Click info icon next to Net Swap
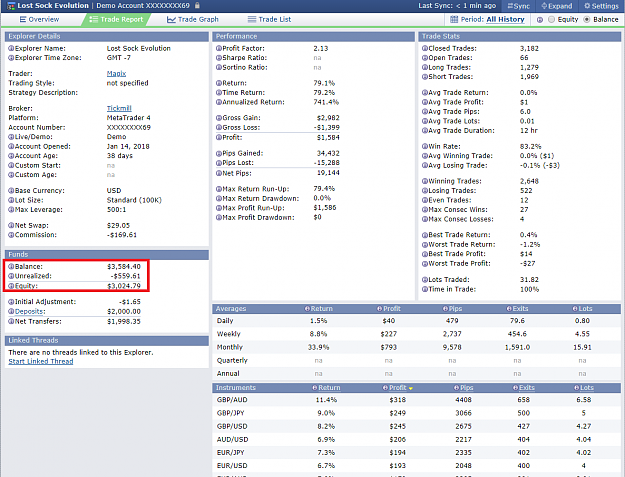This screenshot has width=625, height=477. (x=11, y=225)
